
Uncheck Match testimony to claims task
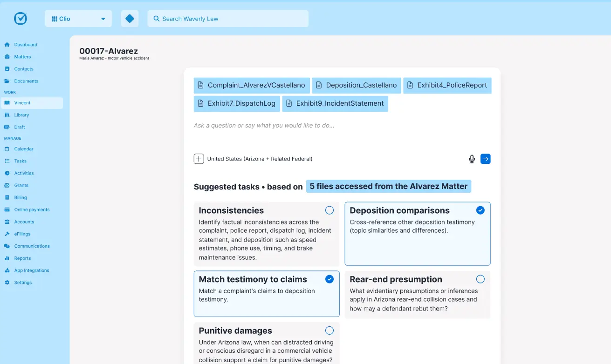pyautogui.click(x=330, y=279)
